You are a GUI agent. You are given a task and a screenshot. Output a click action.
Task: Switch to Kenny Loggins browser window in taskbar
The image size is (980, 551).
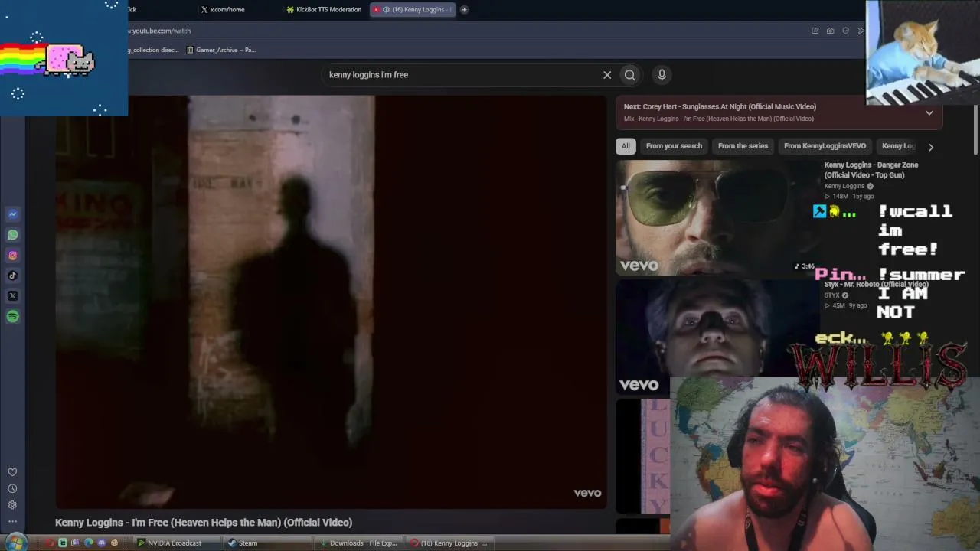click(449, 543)
